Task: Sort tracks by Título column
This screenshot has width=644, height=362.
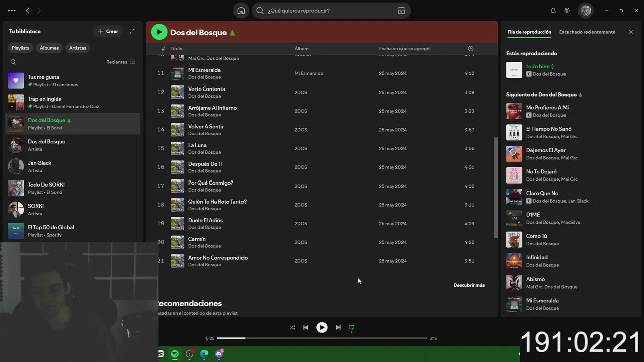Action: (176, 49)
